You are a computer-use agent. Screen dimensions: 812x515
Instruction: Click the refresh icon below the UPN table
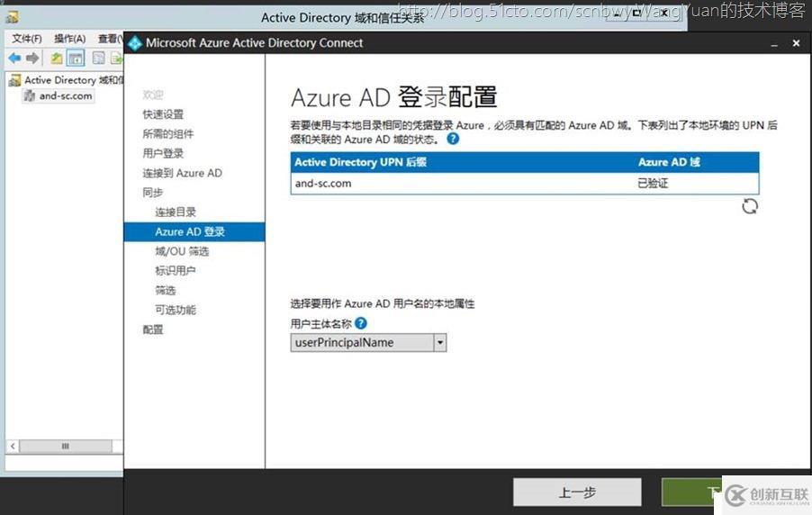coord(749,206)
